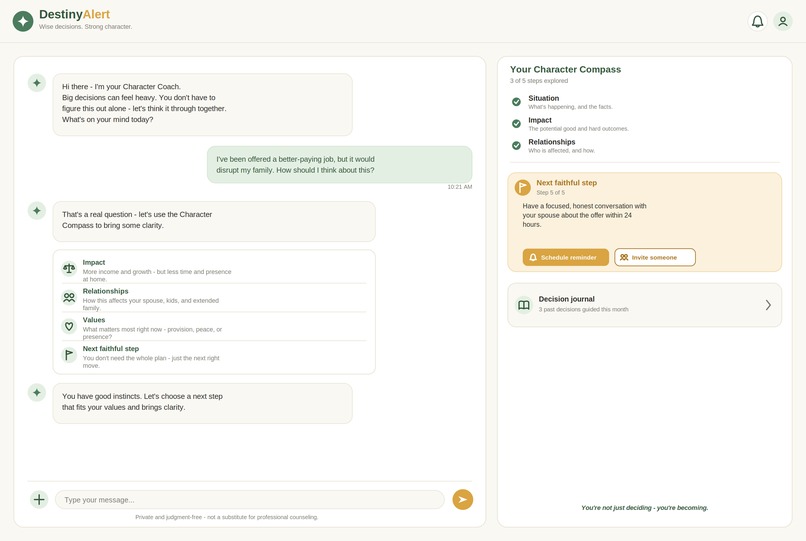Click the people icon on Invite someone
The image size is (806, 541).
[x=624, y=257]
